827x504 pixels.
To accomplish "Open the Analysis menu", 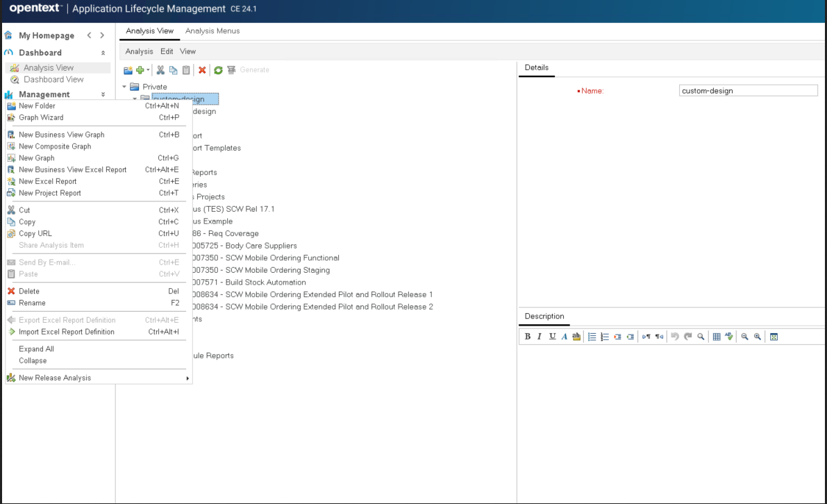I will point(140,51).
